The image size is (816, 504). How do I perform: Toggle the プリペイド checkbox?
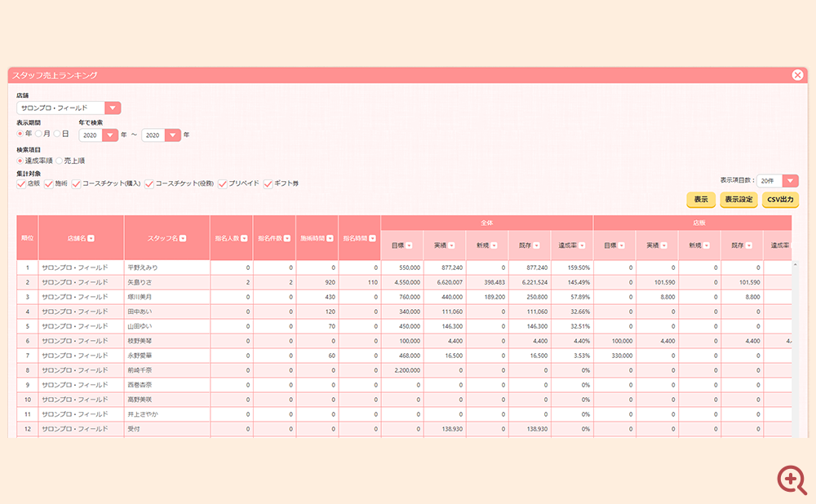pos(223,183)
